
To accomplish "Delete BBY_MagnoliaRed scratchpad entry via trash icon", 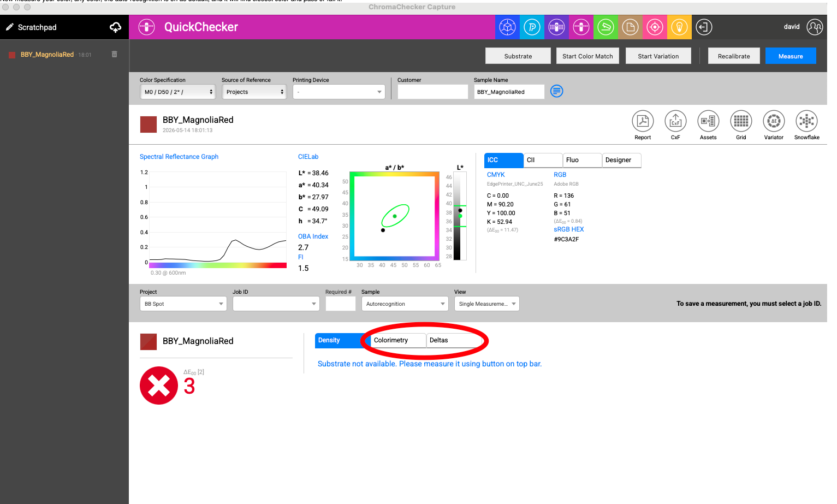I will (x=114, y=54).
